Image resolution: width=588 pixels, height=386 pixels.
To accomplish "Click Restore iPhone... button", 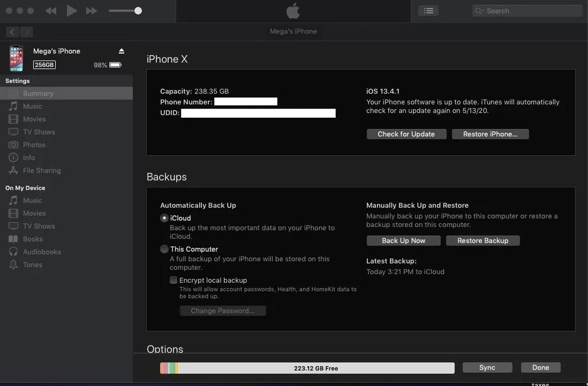I will click(x=490, y=134).
